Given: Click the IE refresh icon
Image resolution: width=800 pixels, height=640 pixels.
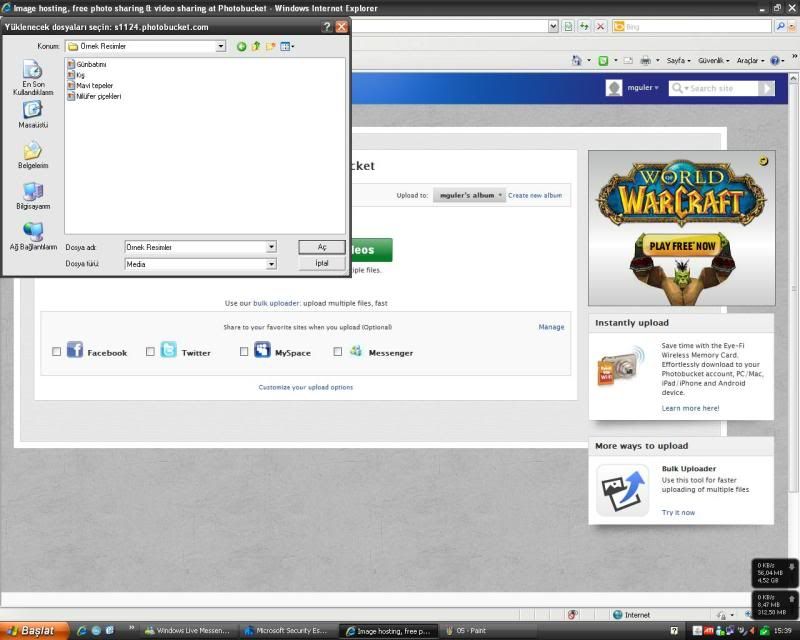Looking at the screenshot, I should click(x=584, y=27).
